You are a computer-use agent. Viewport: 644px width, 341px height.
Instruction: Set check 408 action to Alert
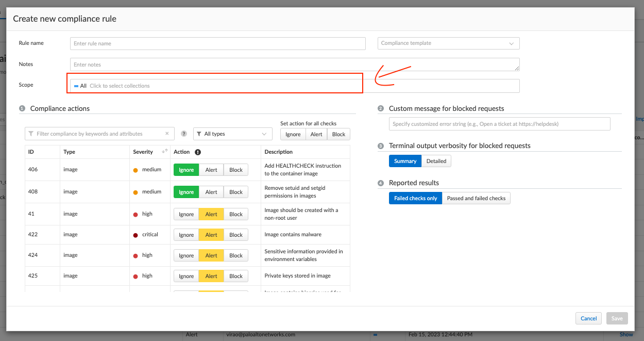[x=211, y=192]
